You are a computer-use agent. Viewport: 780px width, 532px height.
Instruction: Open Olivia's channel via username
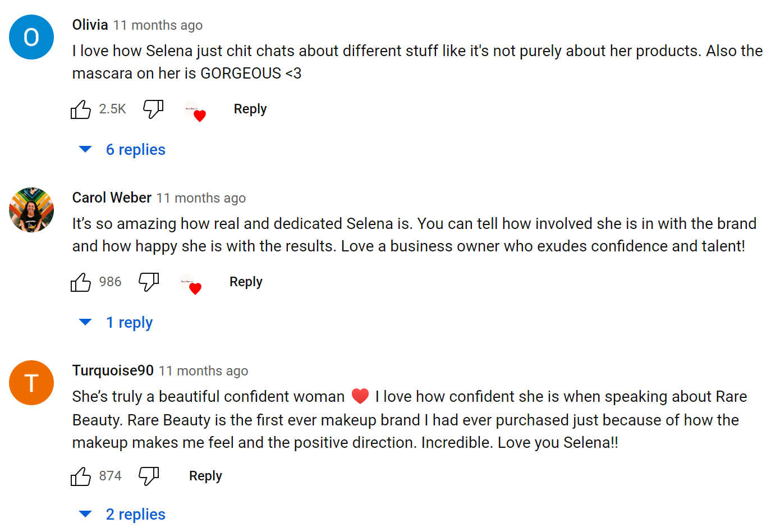(90, 25)
